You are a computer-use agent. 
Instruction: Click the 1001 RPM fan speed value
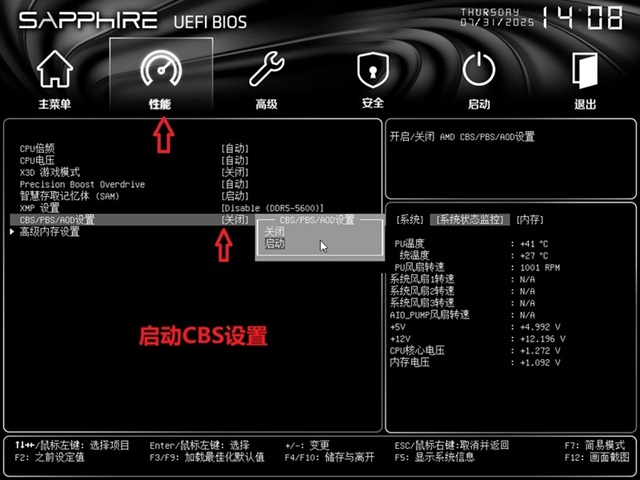tap(540, 268)
